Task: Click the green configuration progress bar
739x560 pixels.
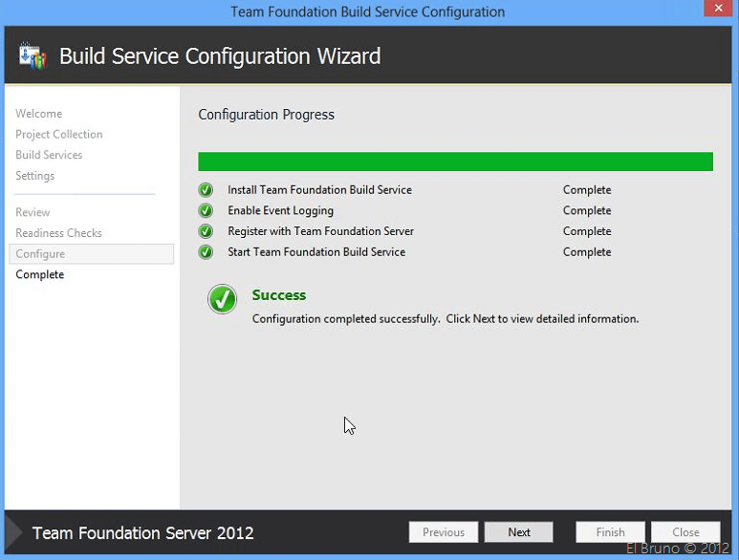Action: [x=455, y=162]
